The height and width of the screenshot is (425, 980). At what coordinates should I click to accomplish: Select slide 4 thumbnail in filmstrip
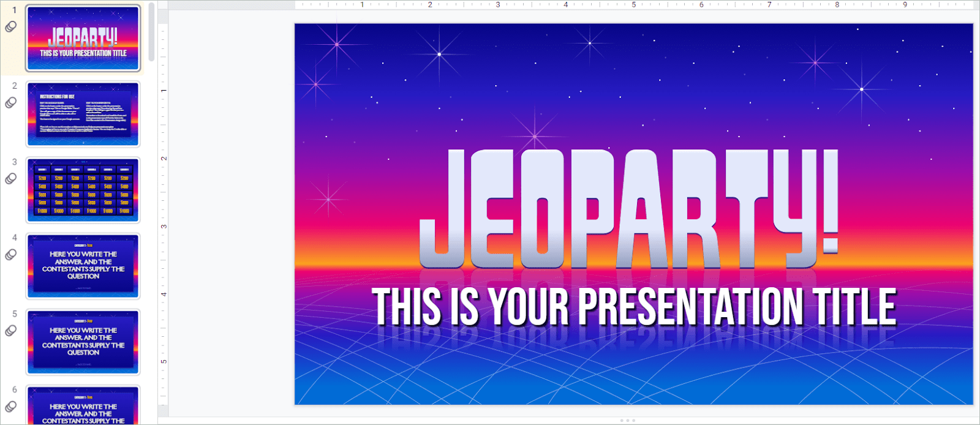[x=83, y=266]
